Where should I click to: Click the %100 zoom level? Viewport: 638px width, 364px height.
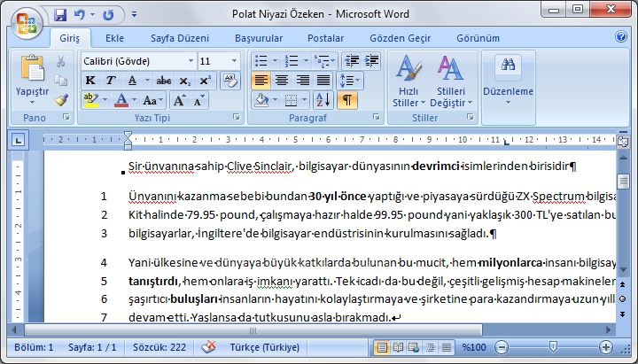pyautogui.click(x=474, y=347)
